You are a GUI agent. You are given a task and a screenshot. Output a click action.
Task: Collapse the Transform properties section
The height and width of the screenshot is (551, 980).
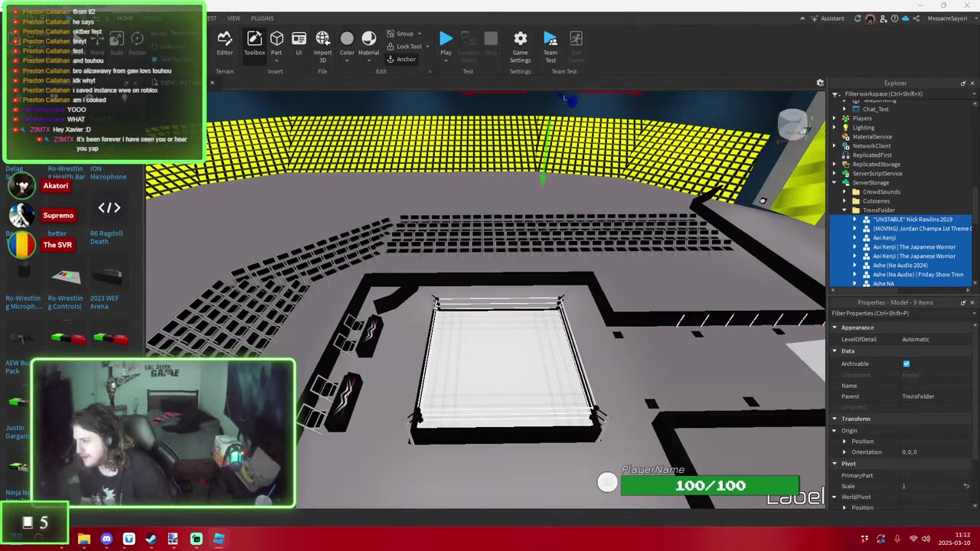point(835,419)
